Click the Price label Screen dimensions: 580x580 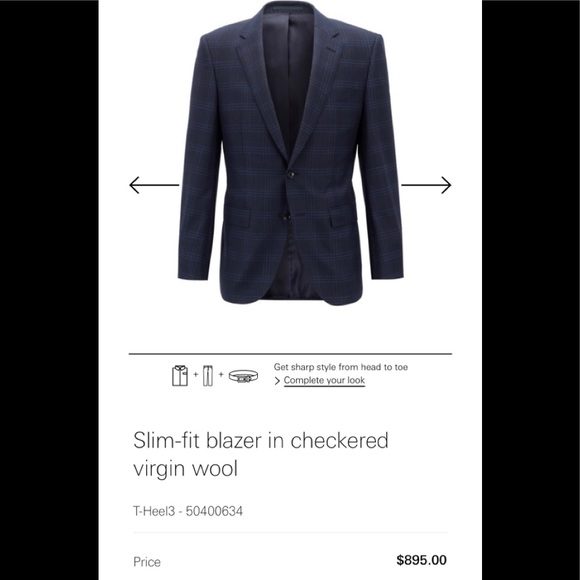[147, 562]
